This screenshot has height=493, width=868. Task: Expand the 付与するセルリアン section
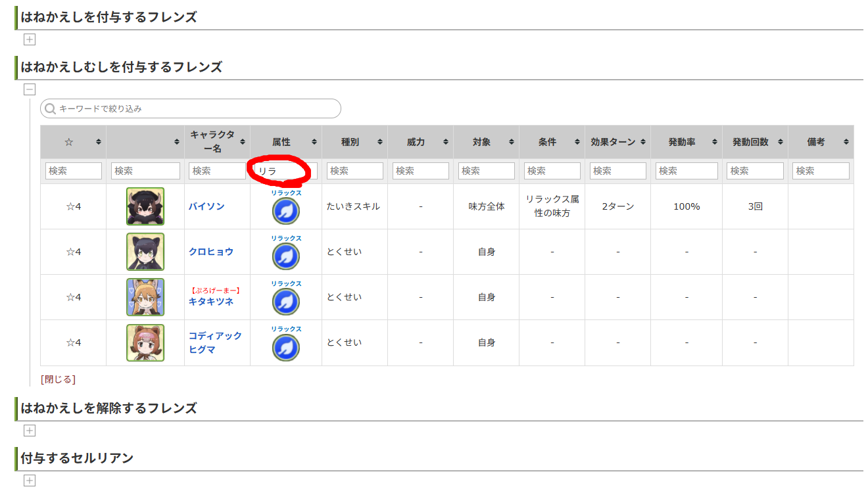(x=30, y=481)
